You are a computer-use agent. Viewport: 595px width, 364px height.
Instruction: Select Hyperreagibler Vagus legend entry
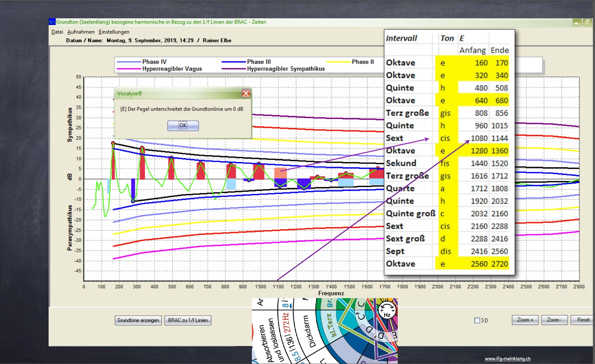(x=159, y=69)
